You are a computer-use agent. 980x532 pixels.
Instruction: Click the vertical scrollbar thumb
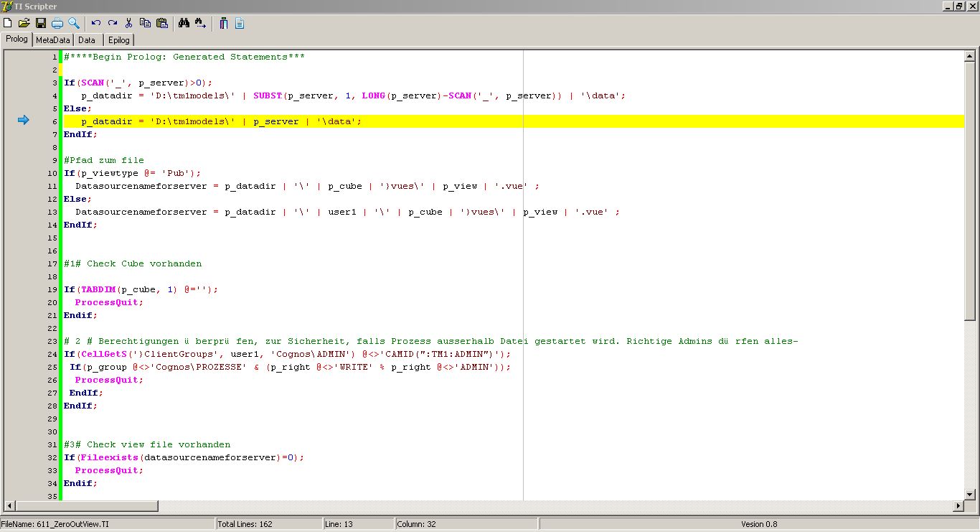(970, 192)
